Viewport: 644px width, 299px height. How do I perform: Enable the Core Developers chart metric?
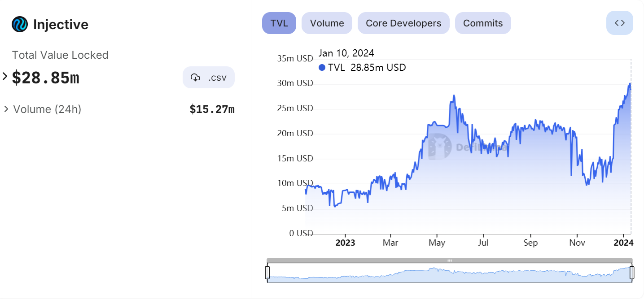(x=403, y=23)
